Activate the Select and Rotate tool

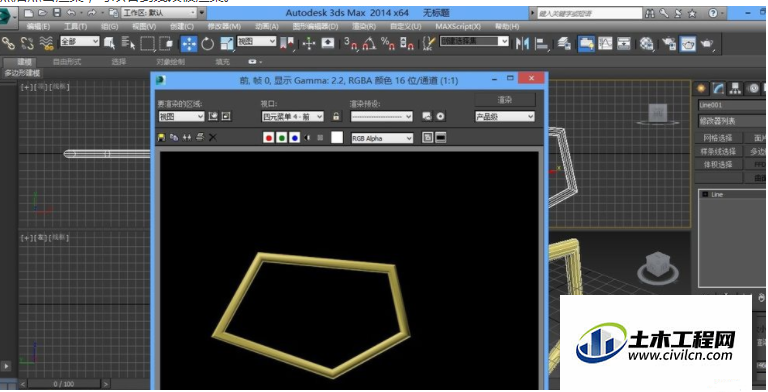pyautogui.click(x=208, y=44)
